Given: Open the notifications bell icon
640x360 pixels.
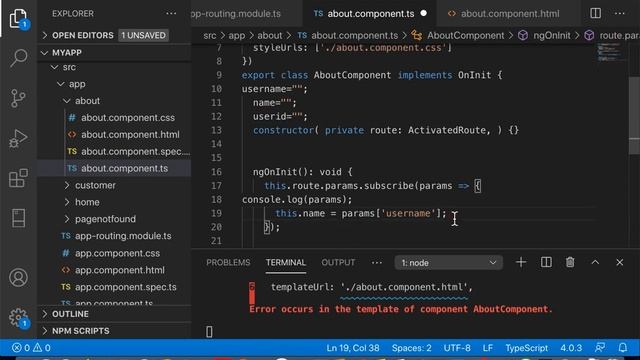Looking at the screenshot, I should pos(623,348).
